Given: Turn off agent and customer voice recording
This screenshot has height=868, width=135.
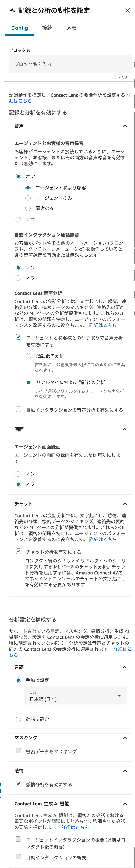Looking at the screenshot, I should point(18,220).
